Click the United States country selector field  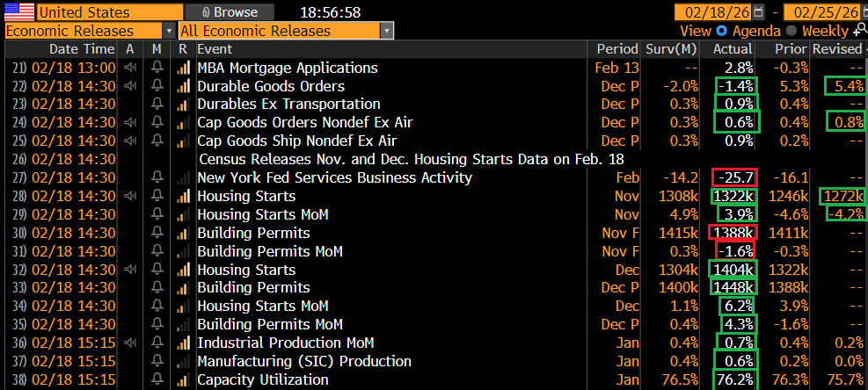[95, 12]
